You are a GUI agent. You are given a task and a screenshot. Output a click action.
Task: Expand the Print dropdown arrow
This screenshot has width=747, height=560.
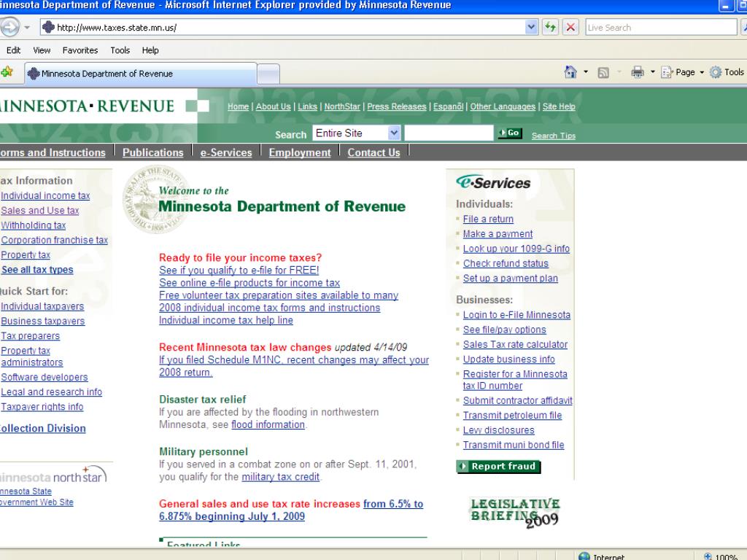652,72
